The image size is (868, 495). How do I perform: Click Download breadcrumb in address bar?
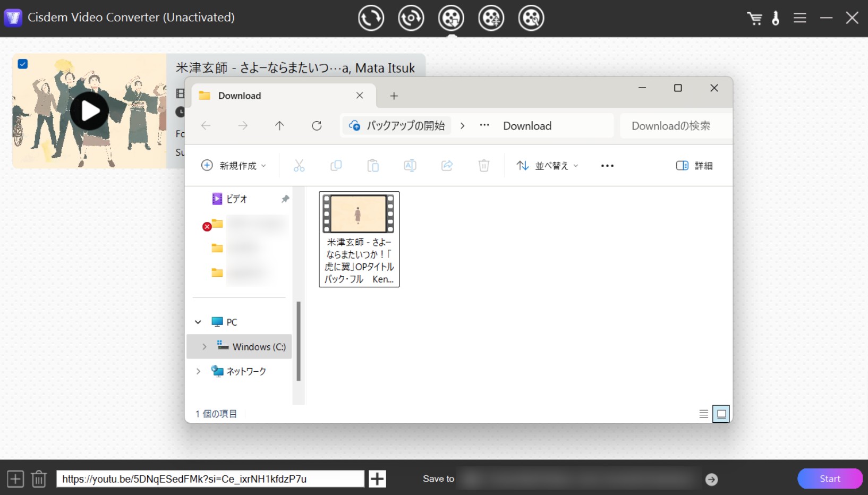(527, 126)
